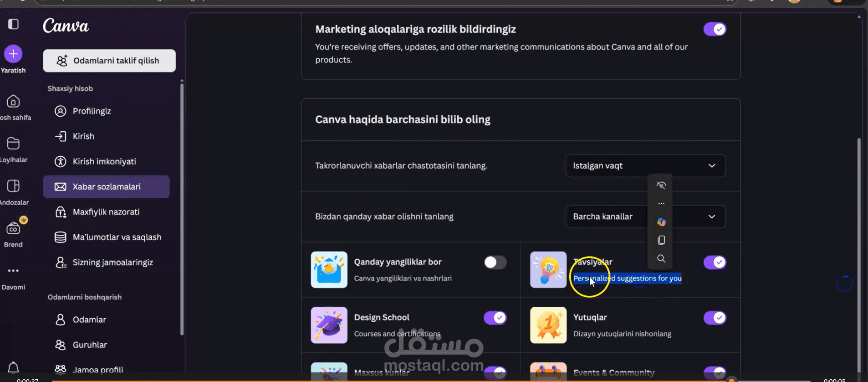Click the Tavsiyalar lightbulb thumbnail

(548, 270)
